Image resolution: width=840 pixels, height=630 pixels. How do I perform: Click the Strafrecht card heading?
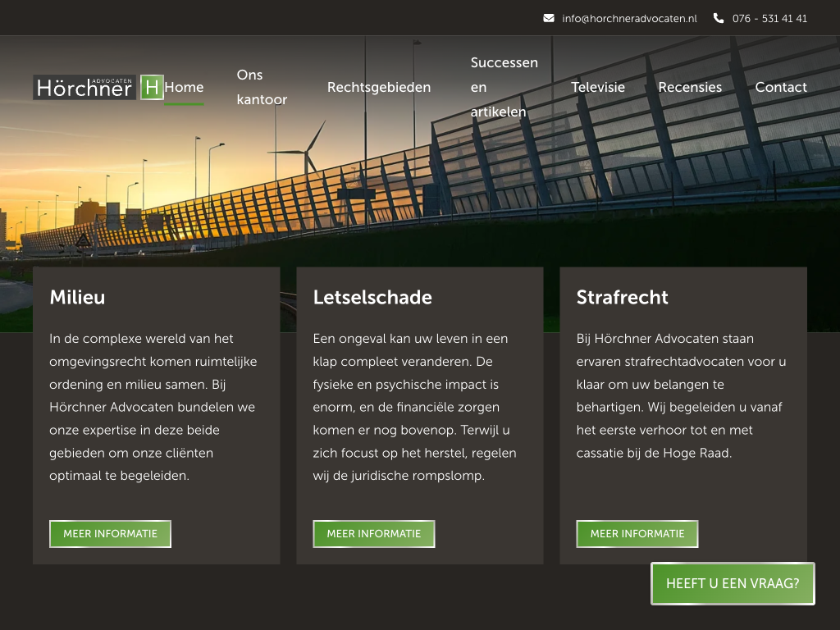coord(622,297)
